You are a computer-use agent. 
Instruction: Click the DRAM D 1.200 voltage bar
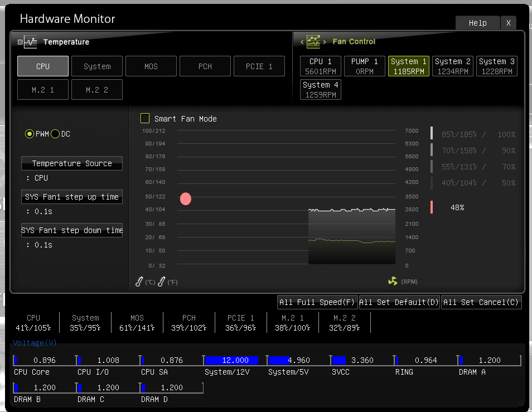click(x=172, y=387)
